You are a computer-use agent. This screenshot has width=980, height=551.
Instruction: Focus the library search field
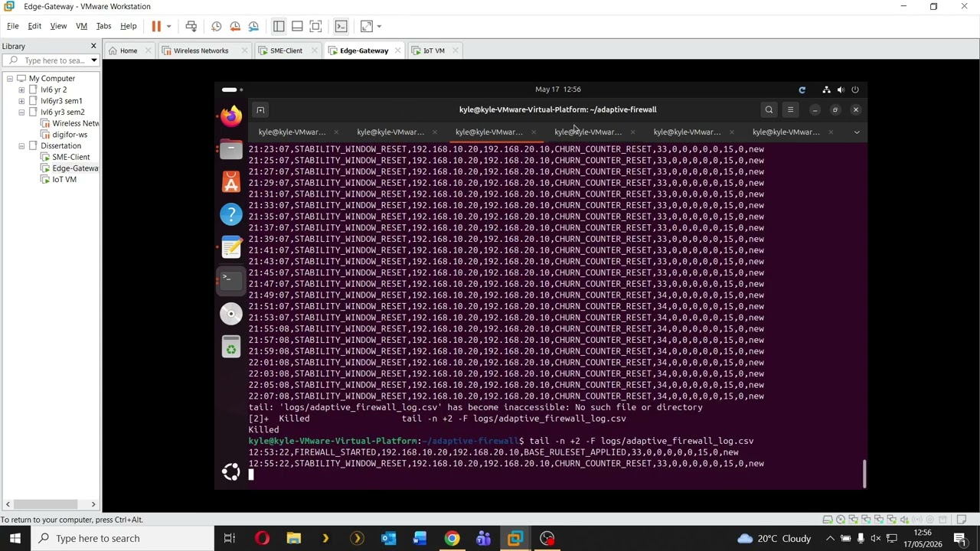pos(51,60)
